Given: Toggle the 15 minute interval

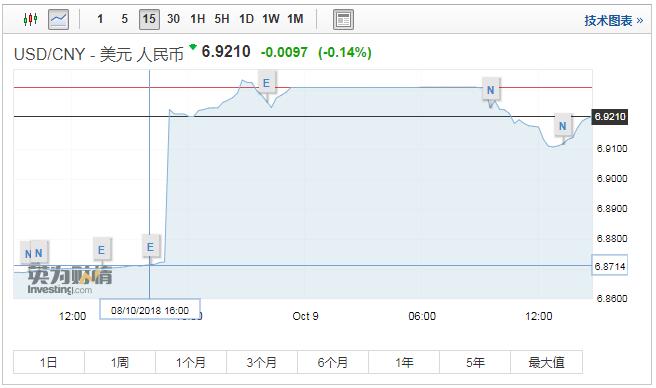Looking at the screenshot, I should [149, 19].
